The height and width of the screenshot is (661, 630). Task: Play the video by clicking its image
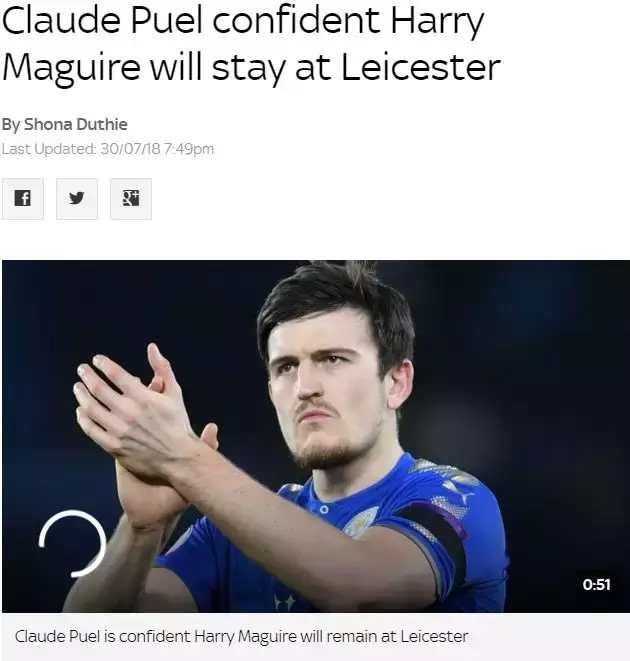click(x=316, y=436)
